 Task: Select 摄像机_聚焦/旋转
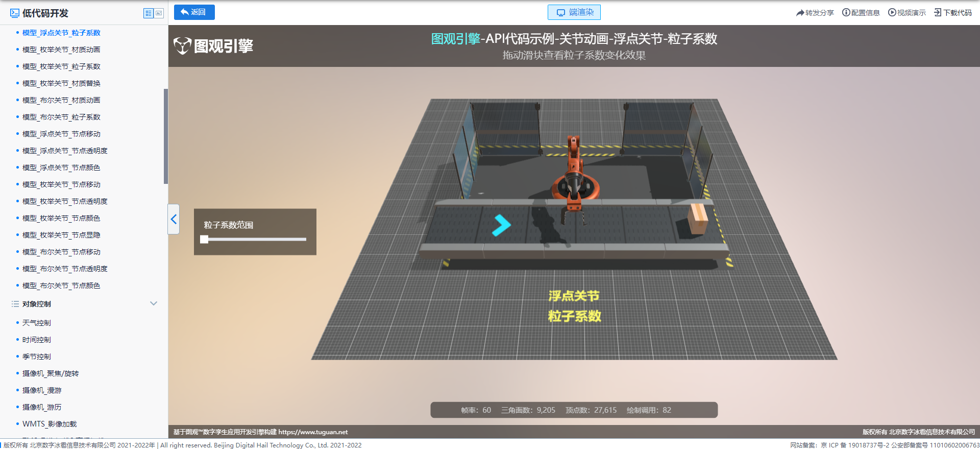point(51,373)
